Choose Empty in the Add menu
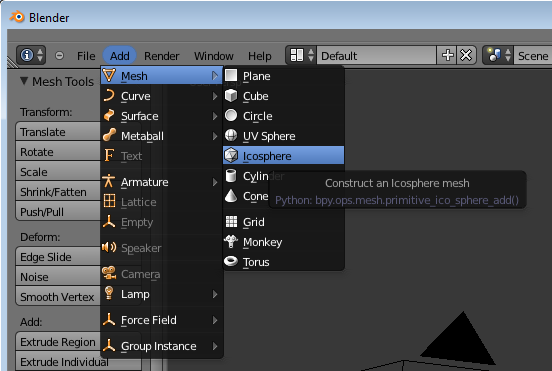 pos(162,222)
